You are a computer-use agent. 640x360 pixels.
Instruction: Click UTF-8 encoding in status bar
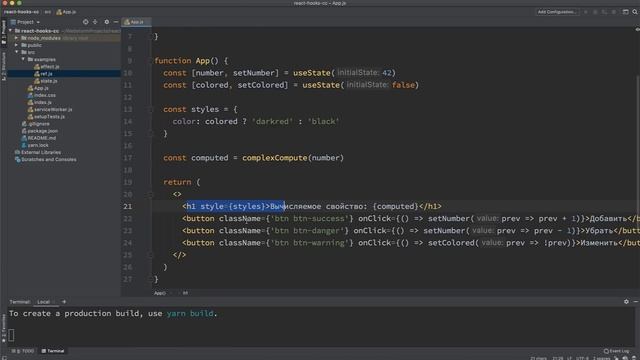583,358
